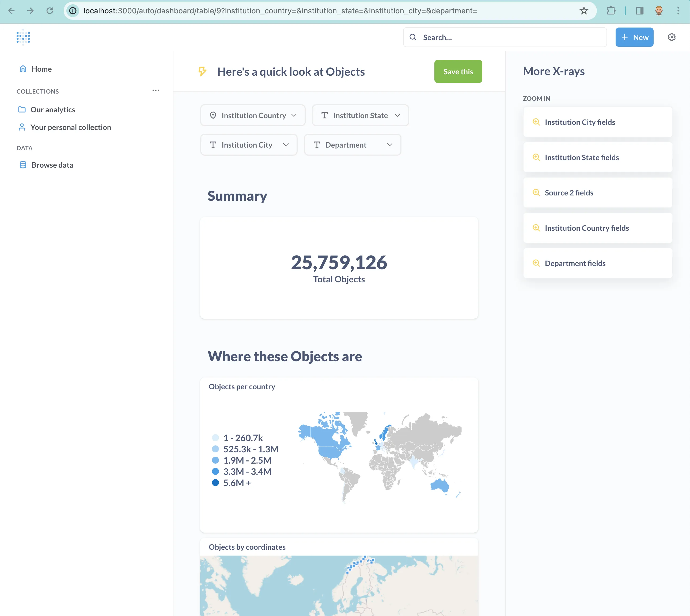
Task: Click the X-ray lightning bolt icon
Action: [202, 71]
